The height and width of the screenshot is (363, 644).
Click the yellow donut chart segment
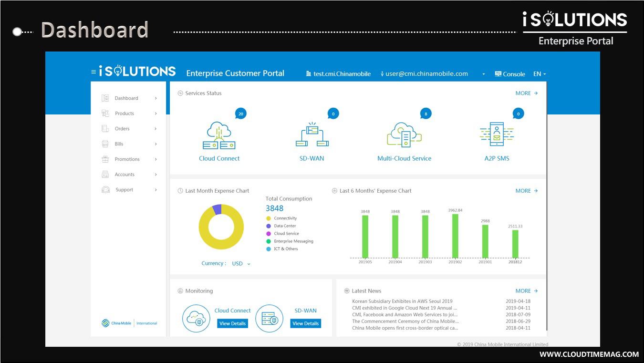[221, 243]
